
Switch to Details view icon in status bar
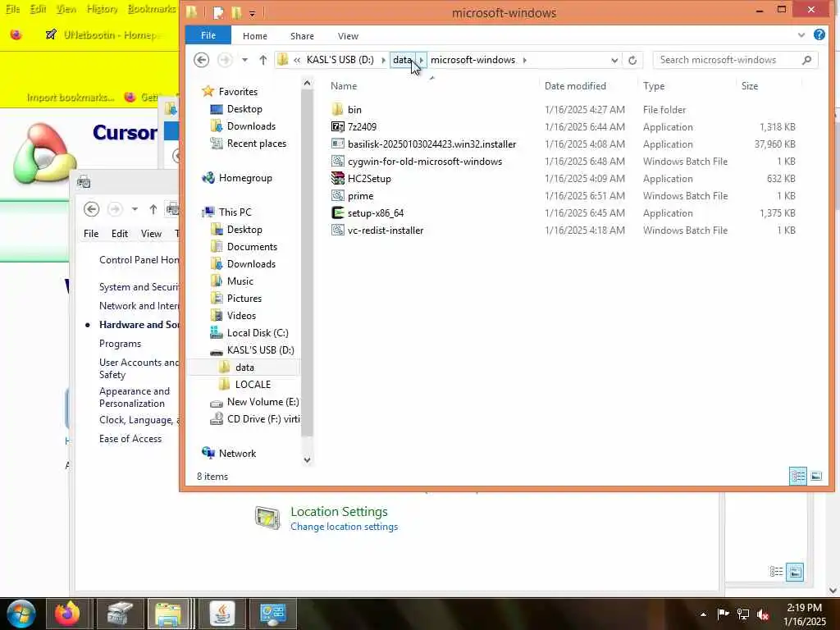[x=797, y=476]
